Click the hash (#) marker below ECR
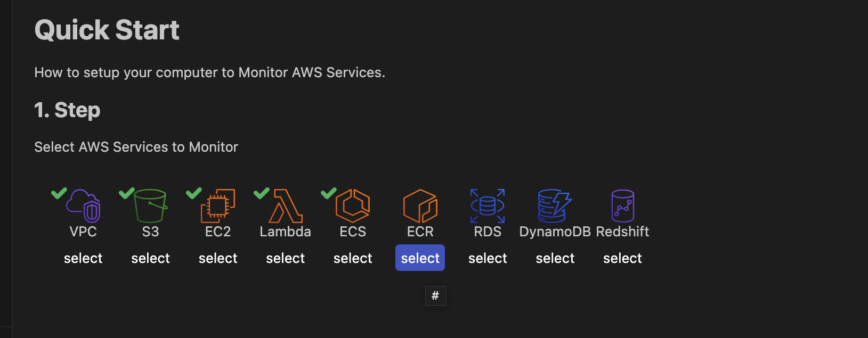This screenshot has width=868, height=338. pyautogui.click(x=436, y=295)
